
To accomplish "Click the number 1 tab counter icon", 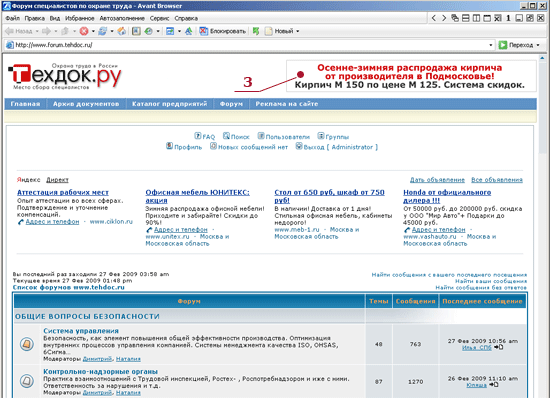I will tap(508, 18).
